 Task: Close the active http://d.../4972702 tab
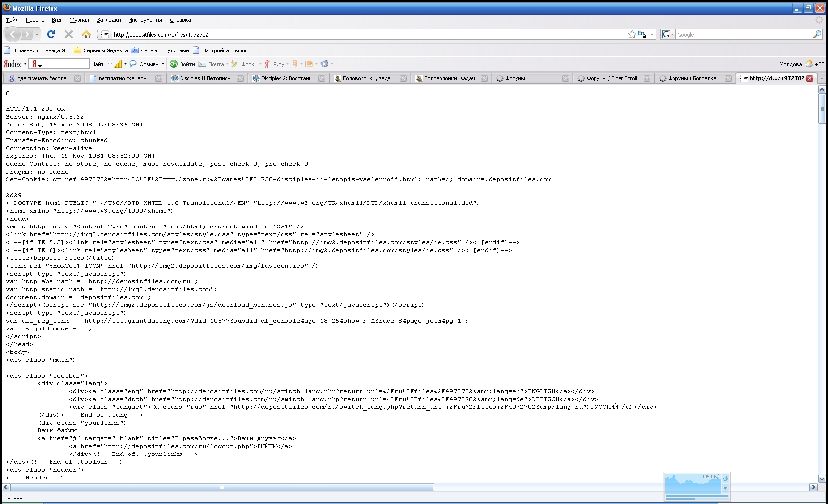[x=810, y=78]
